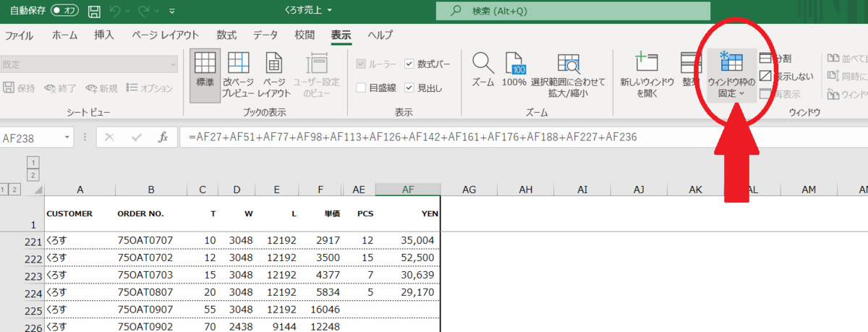
Task: Select the 標準 normal view button
Action: coord(205,75)
